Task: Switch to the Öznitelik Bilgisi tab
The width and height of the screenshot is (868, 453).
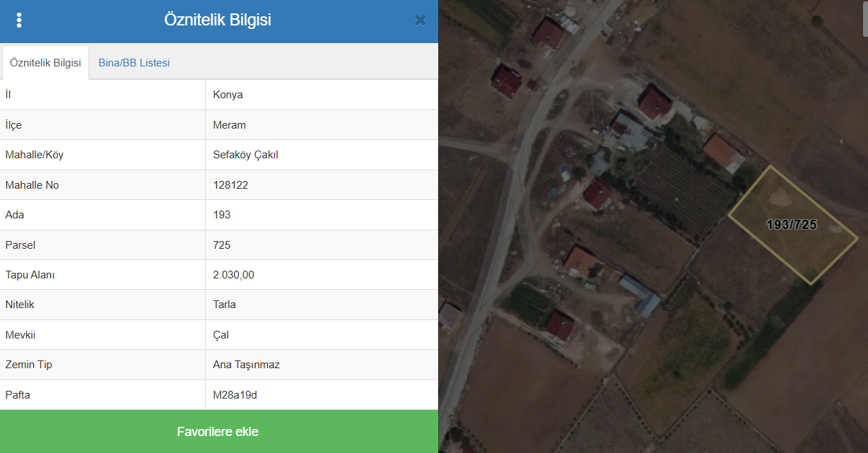Action: 45,63
